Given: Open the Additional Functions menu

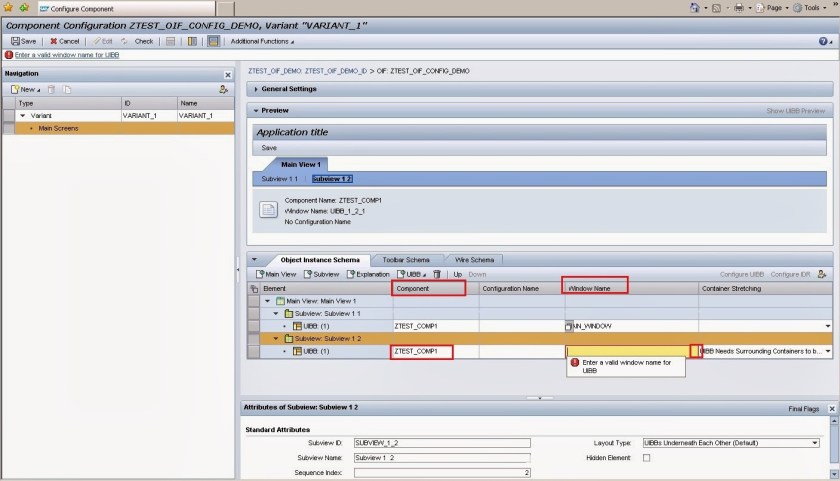Looking at the screenshot, I should 262,41.
